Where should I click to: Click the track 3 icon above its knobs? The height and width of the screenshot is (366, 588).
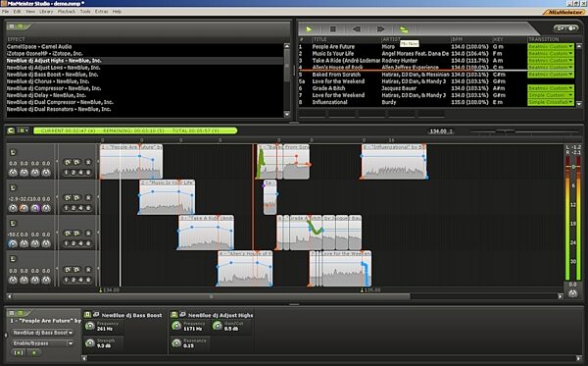click(13, 224)
